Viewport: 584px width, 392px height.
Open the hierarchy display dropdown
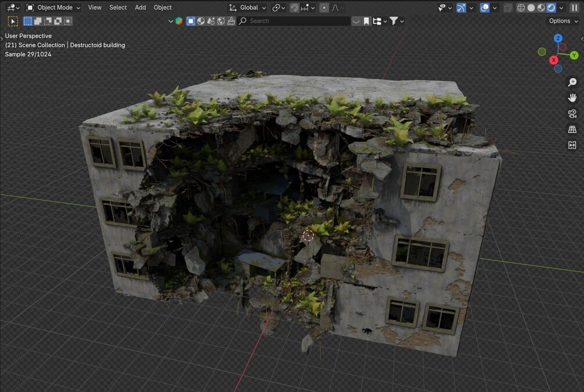pos(379,21)
